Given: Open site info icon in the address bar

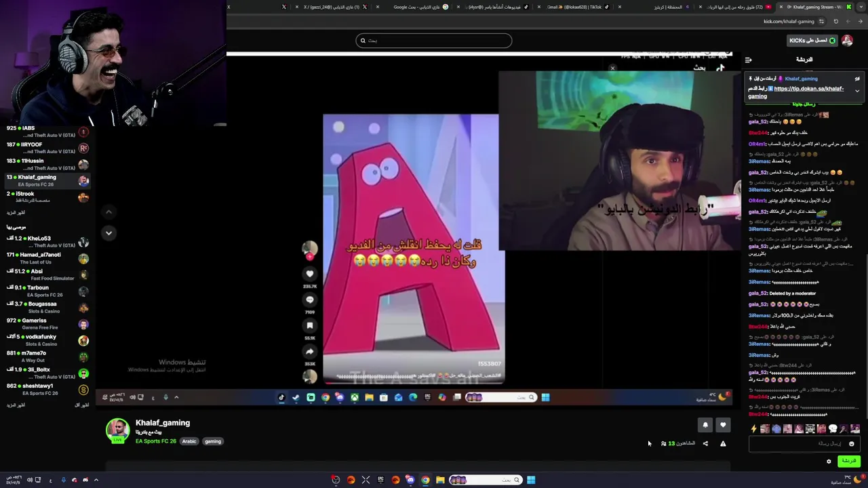Looking at the screenshot, I should (x=821, y=21).
